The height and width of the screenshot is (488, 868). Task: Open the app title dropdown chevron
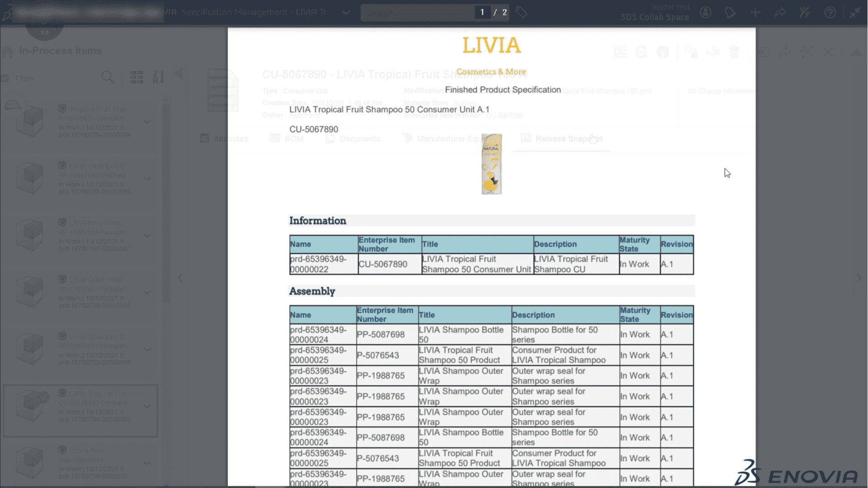point(346,12)
